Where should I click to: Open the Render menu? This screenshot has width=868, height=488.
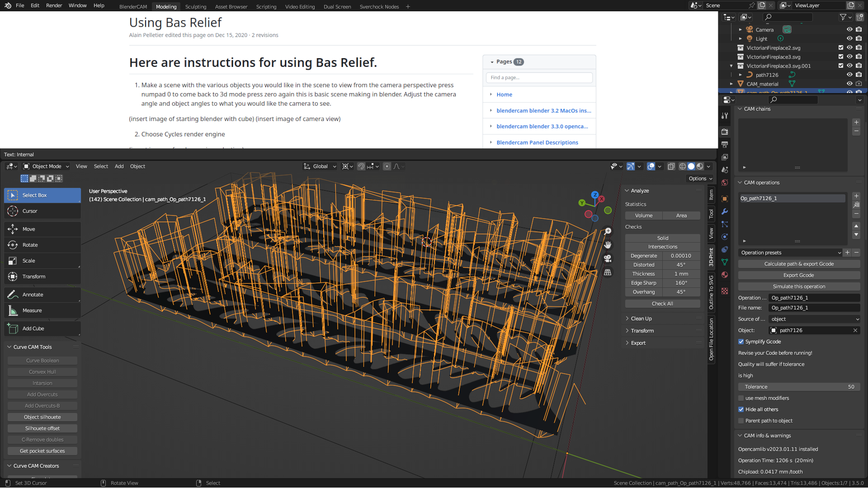click(x=54, y=5)
